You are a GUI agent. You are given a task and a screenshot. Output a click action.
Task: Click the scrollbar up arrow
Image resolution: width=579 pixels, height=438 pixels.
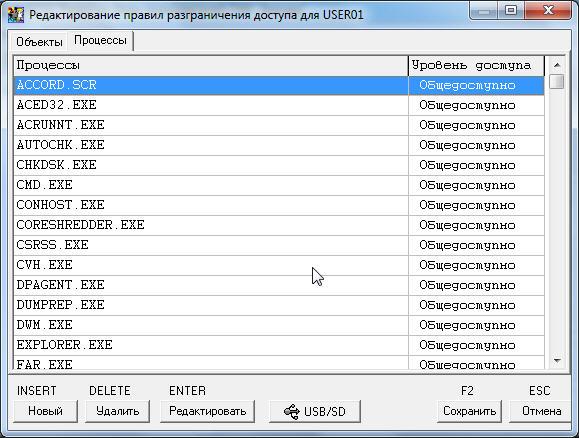pos(557,65)
